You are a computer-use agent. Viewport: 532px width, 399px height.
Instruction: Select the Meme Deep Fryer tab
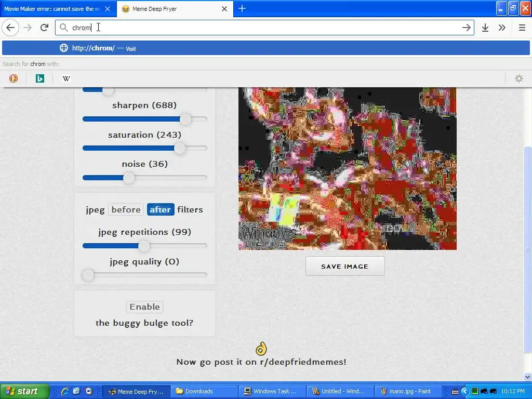click(175, 9)
